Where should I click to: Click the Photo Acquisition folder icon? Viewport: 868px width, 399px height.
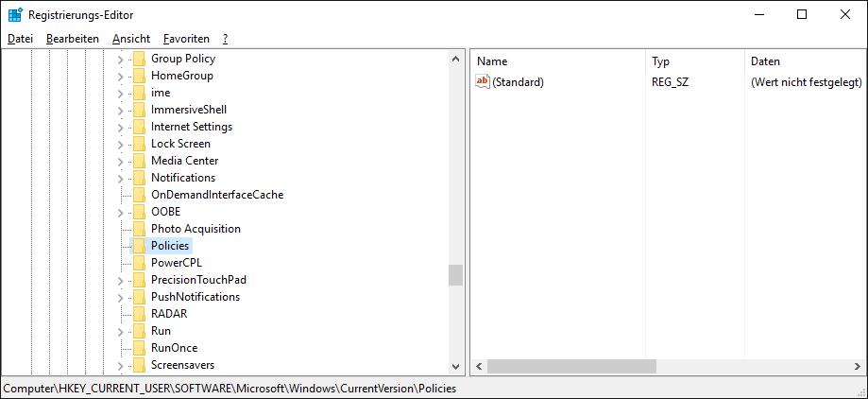(139, 229)
